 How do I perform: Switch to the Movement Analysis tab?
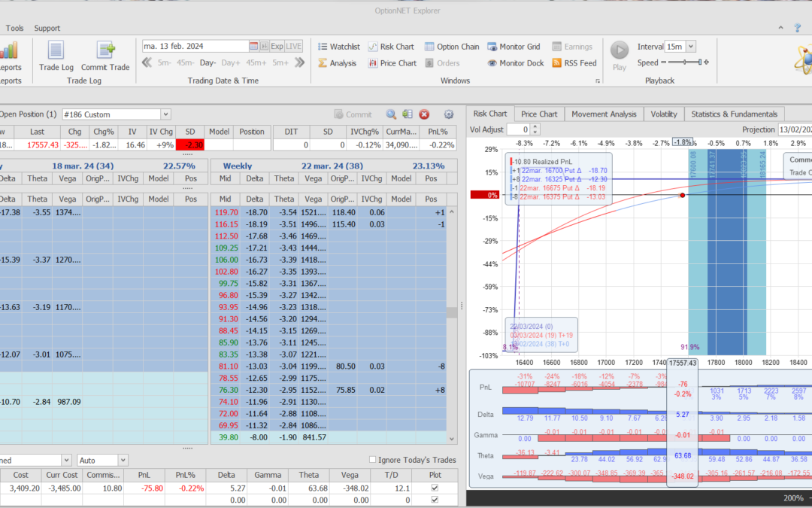tap(604, 114)
